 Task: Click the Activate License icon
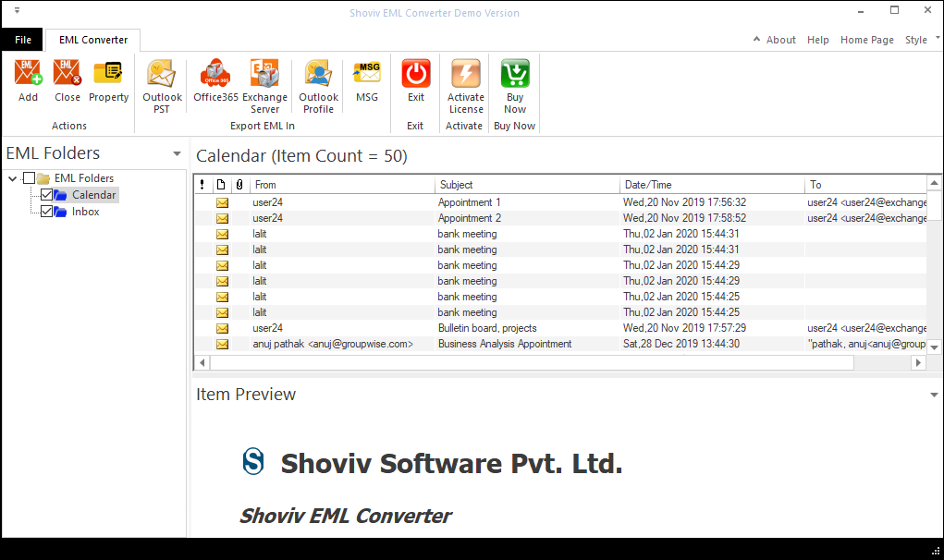point(466,73)
